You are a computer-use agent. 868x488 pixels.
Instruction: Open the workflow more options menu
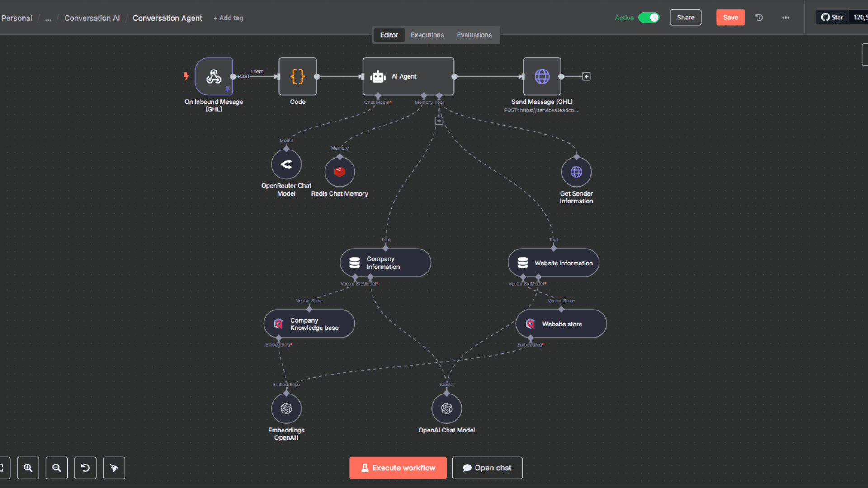click(786, 18)
